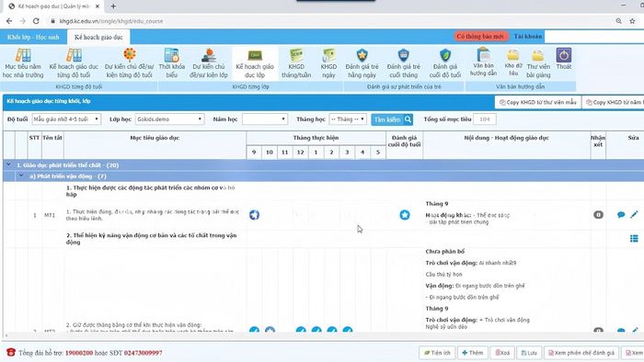Go back in browser
This screenshot has height=362, width=644.
(x=9, y=21)
